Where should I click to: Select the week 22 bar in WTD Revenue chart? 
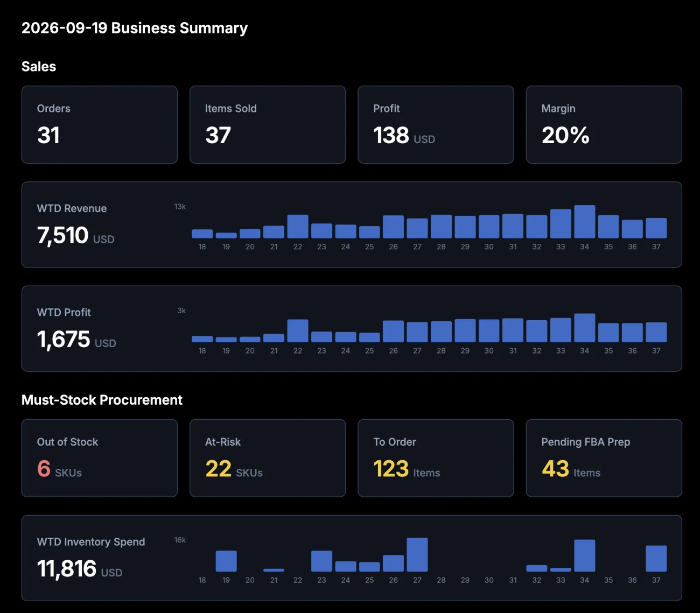[298, 226]
